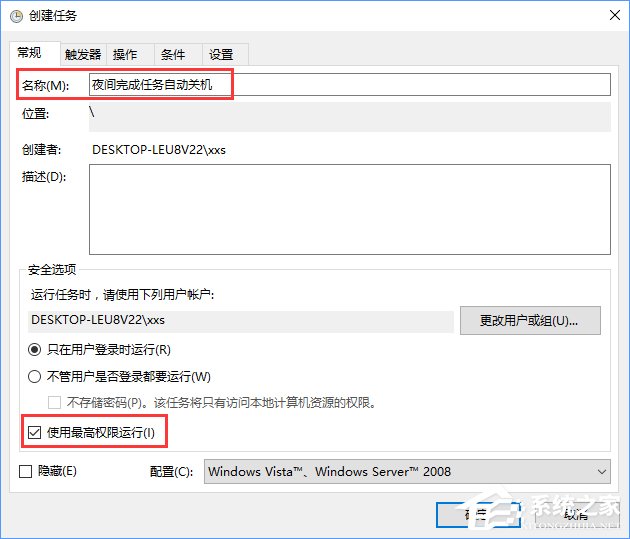The image size is (630, 539).
Task: Switch to the 常规 tab
Action: [35, 53]
